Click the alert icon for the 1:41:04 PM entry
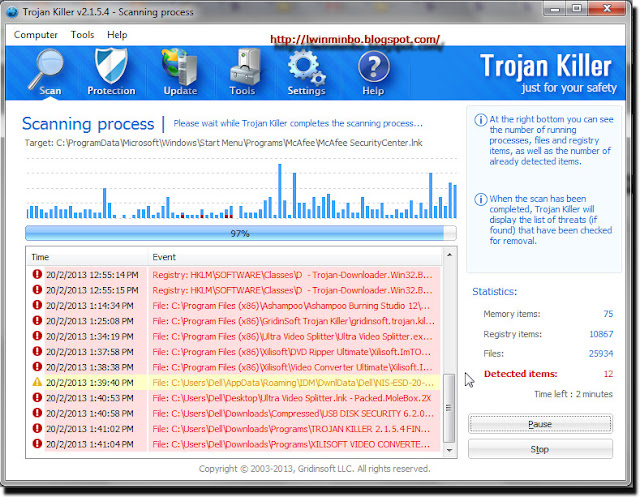Screen dimensions: 640x497 pos(37,444)
